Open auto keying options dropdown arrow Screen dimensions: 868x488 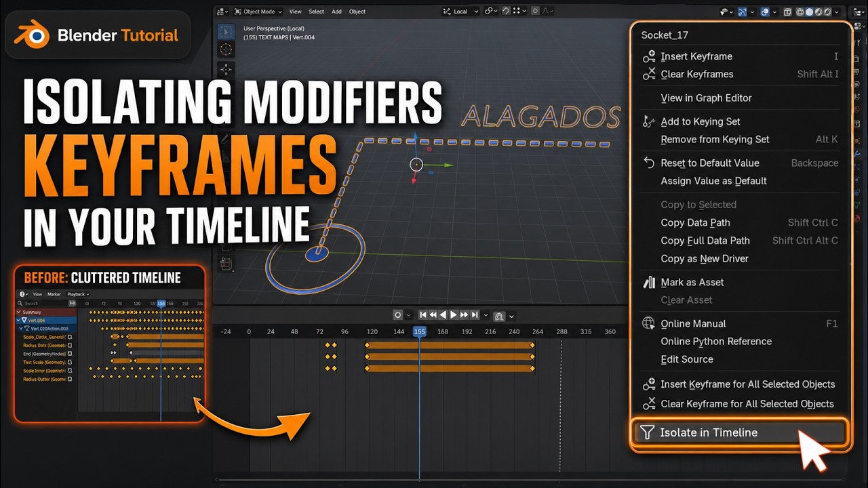point(408,315)
